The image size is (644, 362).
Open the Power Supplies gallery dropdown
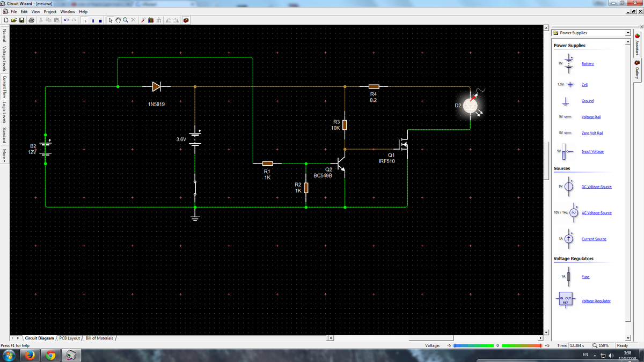click(x=627, y=33)
